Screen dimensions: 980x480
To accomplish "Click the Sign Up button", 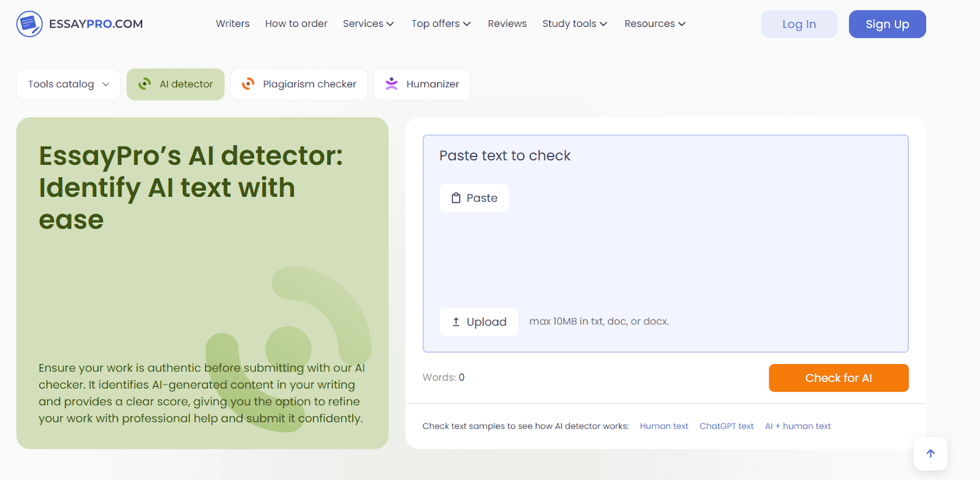I will (x=888, y=24).
